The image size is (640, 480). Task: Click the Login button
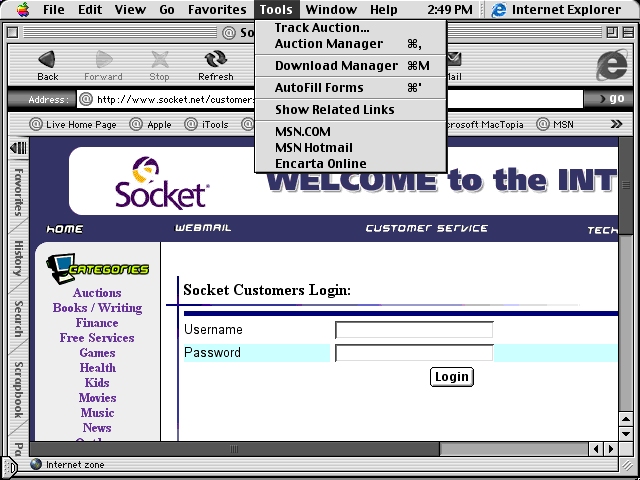452,377
